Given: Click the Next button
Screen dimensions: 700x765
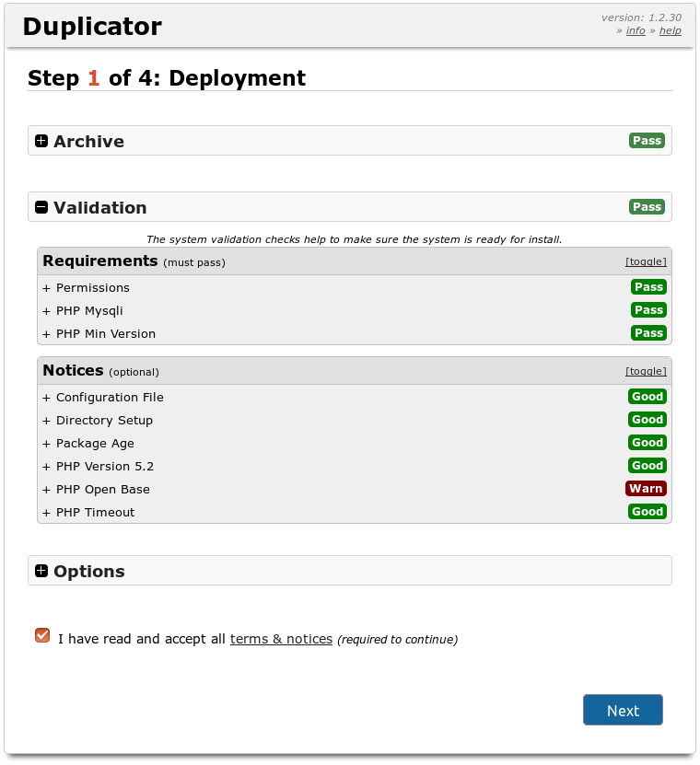Looking at the screenshot, I should point(623,710).
